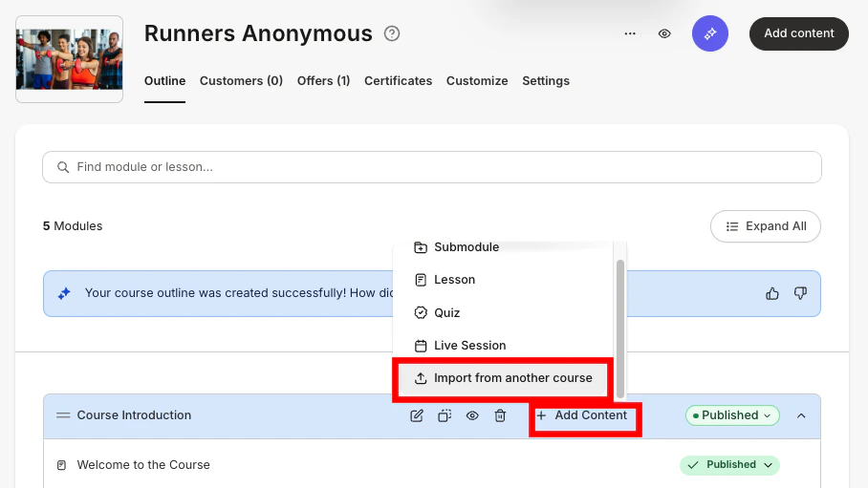Click the purple AI sparkle button
868x488 pixels.
pos(709,33)
